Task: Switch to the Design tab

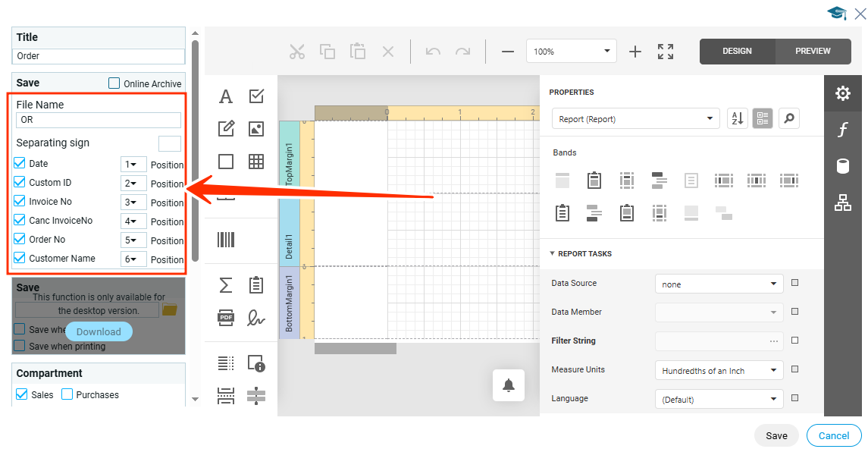Action: pos(737,51)
